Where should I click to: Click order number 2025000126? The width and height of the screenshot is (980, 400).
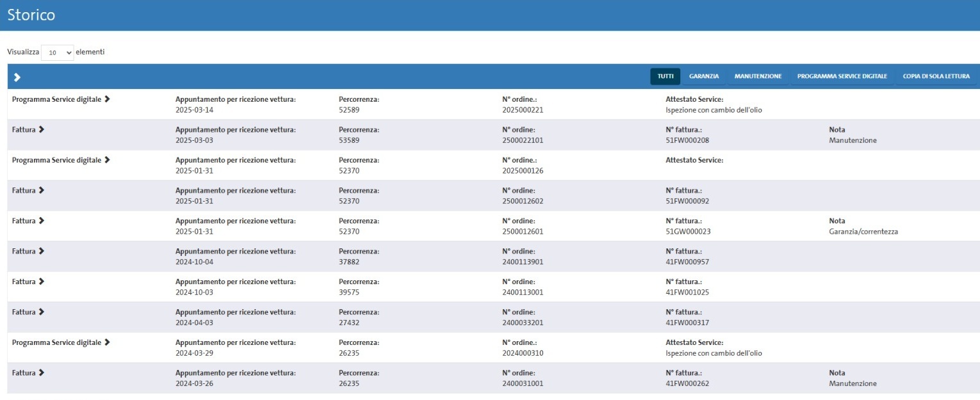(523, 171)
